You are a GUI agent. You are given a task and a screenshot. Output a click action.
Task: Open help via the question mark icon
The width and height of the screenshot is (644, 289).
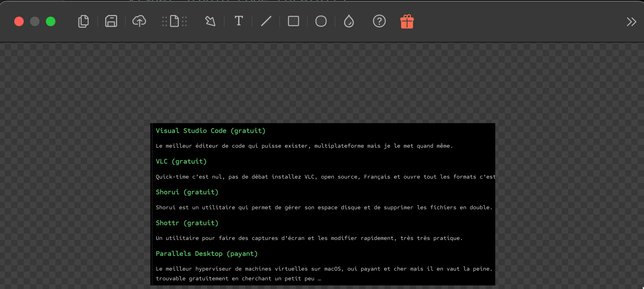point(379,21)
